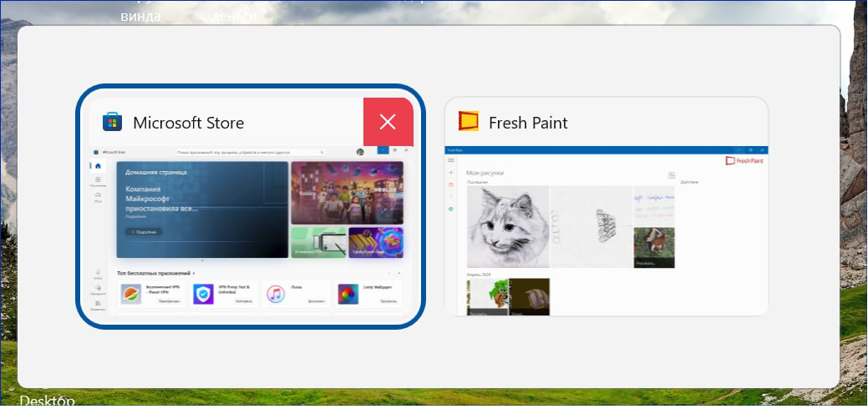Click the "Microsoft Store" title text

(188, 123)
